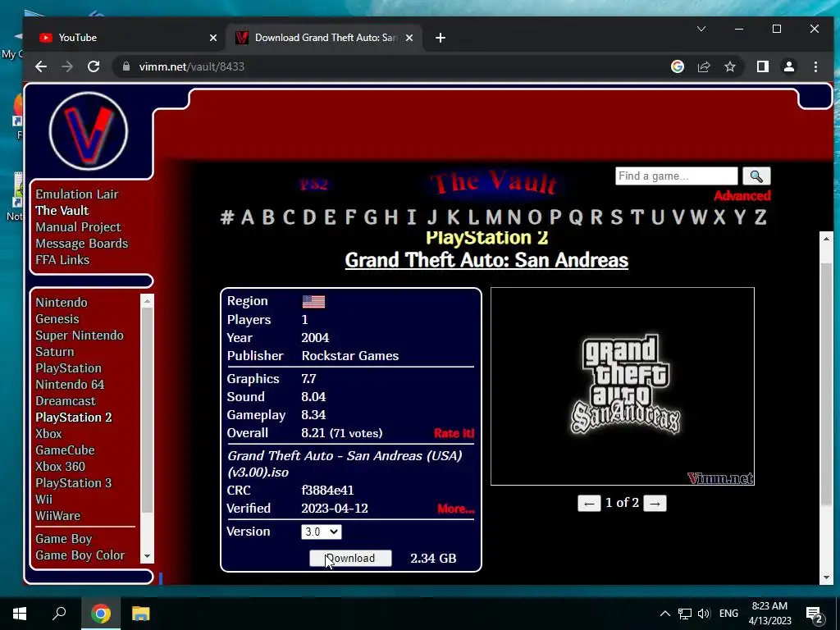The image size is (840, 630).
Task: Click the Grand Theft Auto: San Andreas title
Action: 486,260
